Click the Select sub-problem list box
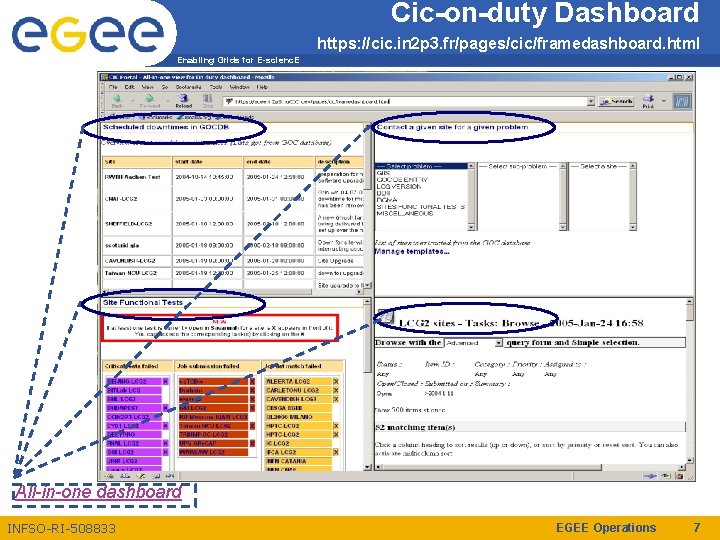The width and height of the screenshot is (720, 540). point(522,197)
